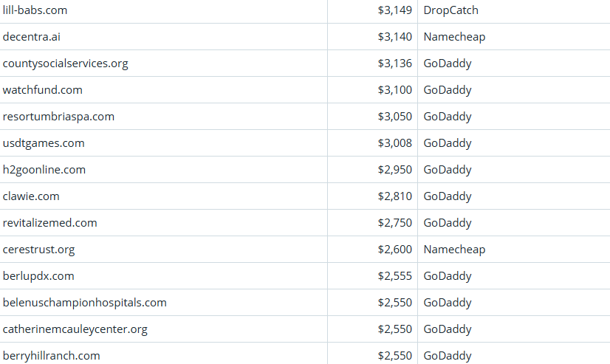Open berlupdx.com domain name
This screenshot has height=364, width=610.
38,276
